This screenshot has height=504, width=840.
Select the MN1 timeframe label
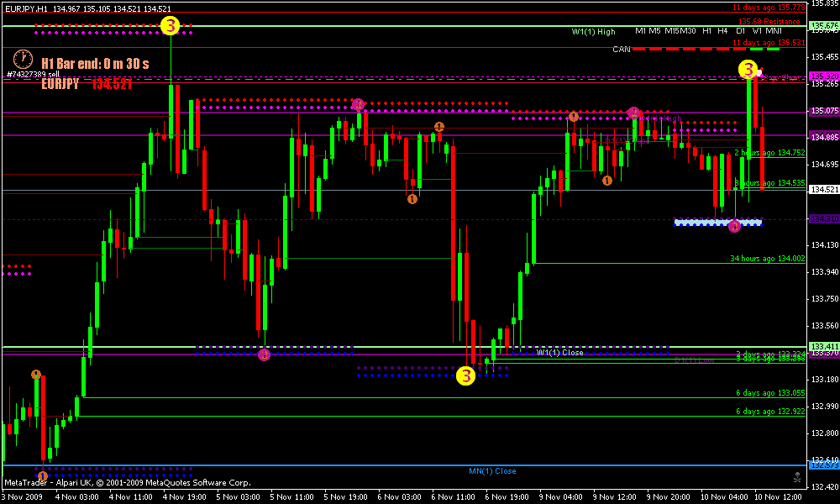pyautogui.click(x=774, y=31)
